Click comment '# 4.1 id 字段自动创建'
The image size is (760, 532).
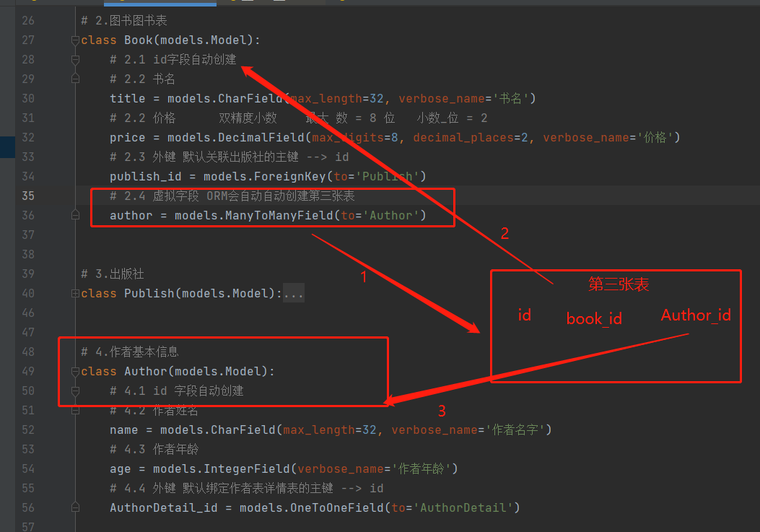click(176, 391)
